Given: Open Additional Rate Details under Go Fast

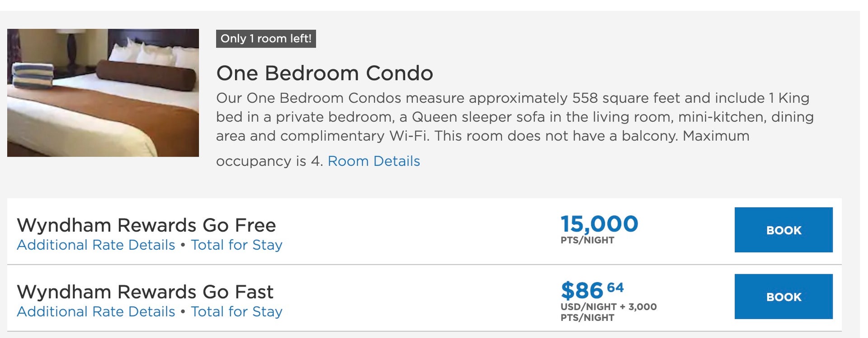Looking at the screenshot, I should click(x=95, y=312).
